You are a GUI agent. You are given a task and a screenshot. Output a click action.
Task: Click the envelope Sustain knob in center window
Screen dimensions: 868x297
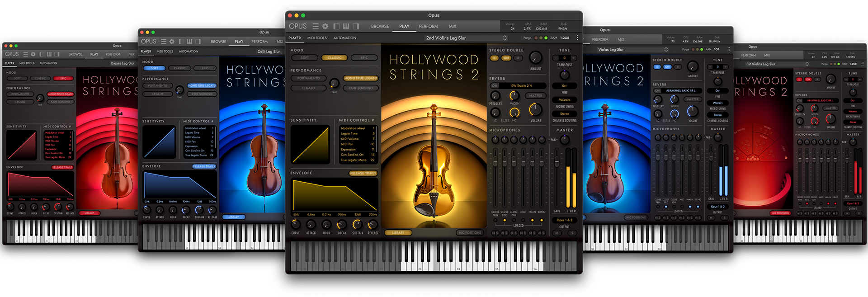coord(357,224)
